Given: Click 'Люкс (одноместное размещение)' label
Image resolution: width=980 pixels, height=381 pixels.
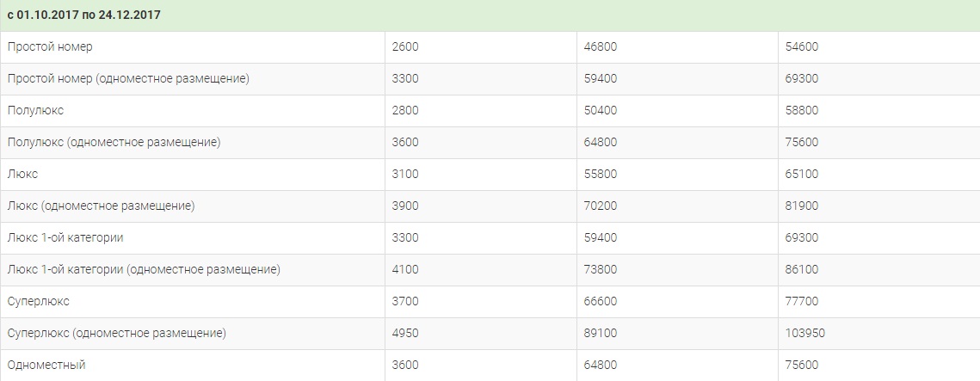Looking at the screenshot, I should coord(102,206).
